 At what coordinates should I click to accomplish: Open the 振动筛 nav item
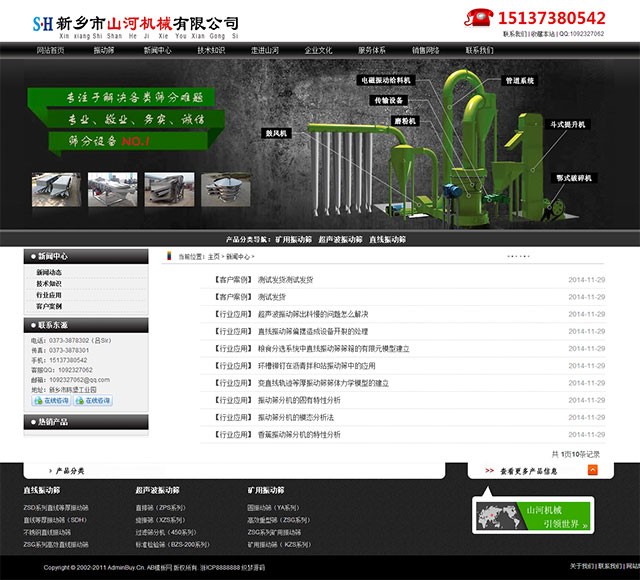coord(104,50)
